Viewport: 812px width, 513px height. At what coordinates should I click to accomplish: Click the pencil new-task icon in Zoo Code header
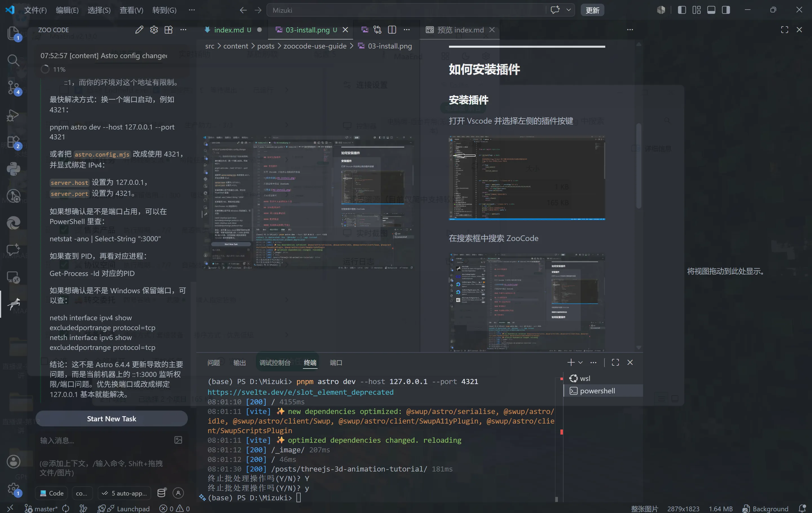tap(139, 30)
